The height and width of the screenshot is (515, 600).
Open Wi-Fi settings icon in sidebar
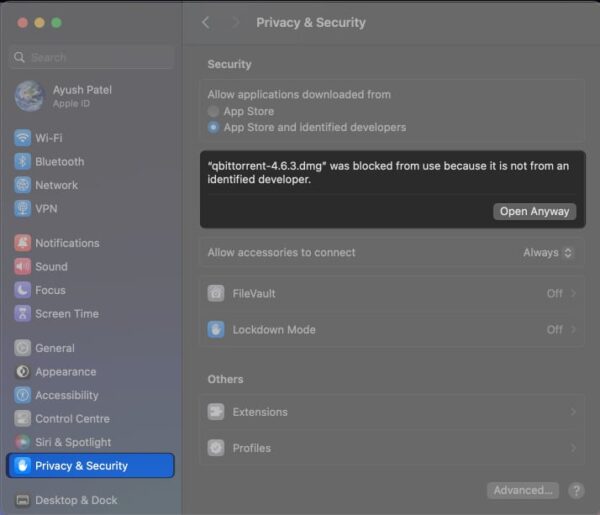[23, 138]
